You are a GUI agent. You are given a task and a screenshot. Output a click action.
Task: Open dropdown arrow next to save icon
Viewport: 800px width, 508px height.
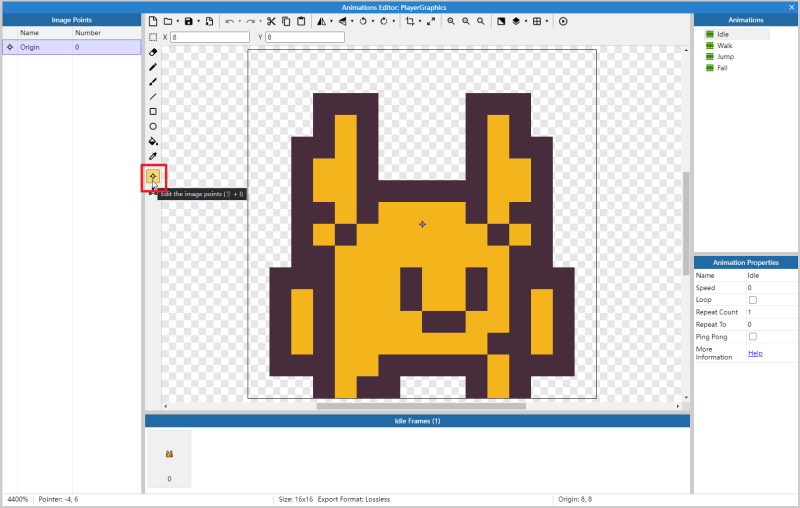click(198, 21)
